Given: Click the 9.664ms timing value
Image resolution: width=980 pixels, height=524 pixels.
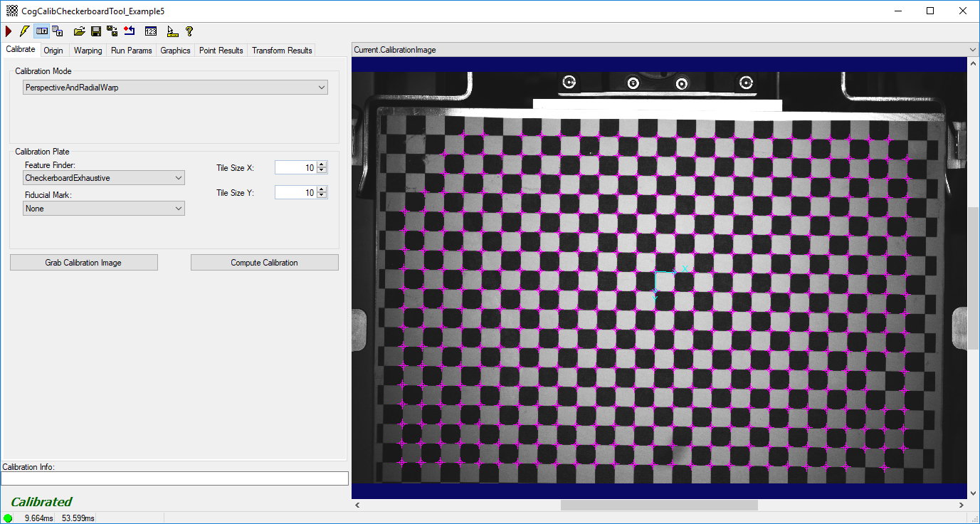Looking at the screenshot, I should pyautogui.click(x=39, y=518).
